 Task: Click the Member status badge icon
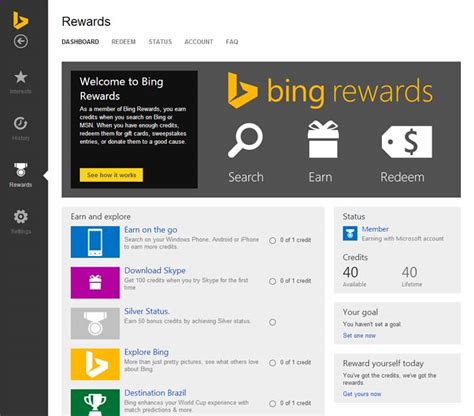(x=350, y=233)
